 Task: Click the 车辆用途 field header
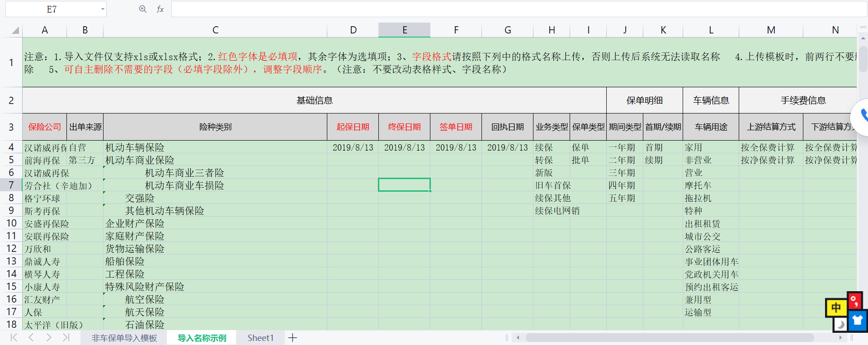pos(711,127)
